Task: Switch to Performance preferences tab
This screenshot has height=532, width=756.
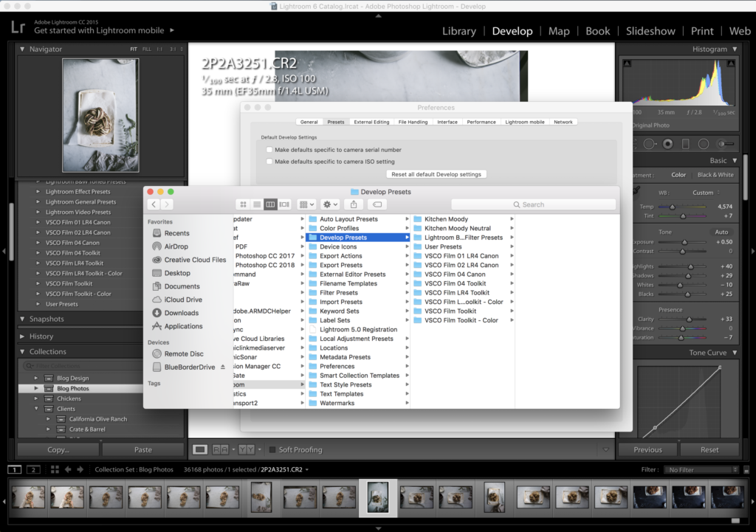Action: coord(481,122)
